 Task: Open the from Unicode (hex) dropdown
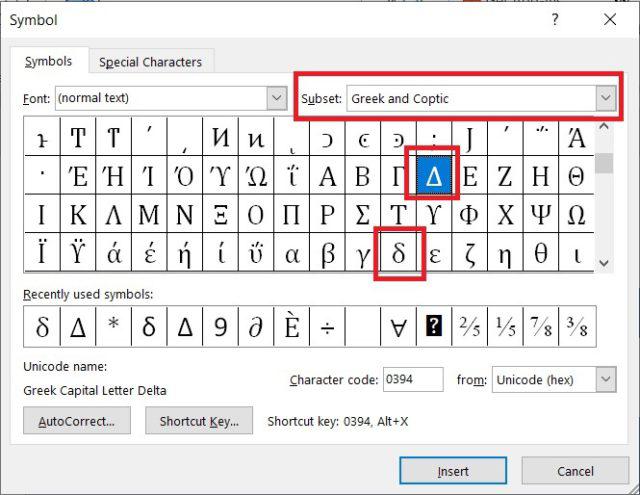[x=606, y=380]
